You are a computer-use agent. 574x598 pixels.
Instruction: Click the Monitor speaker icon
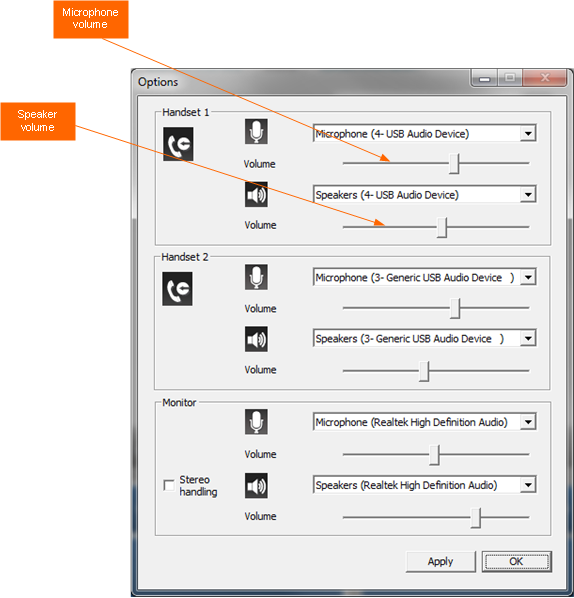[x=256, y=485]
